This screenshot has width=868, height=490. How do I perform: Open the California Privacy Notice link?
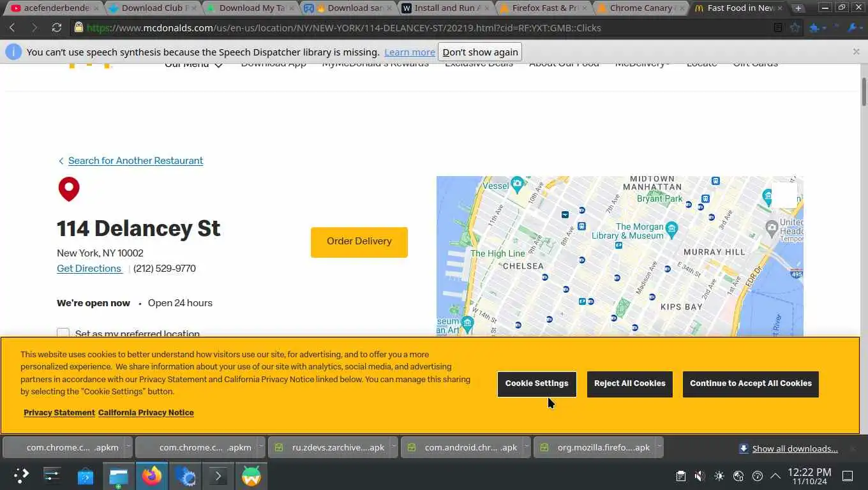pos(146,413)
